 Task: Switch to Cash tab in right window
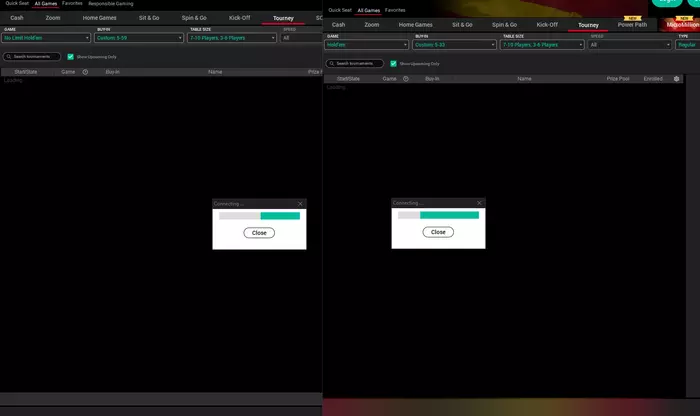[338, 25]
